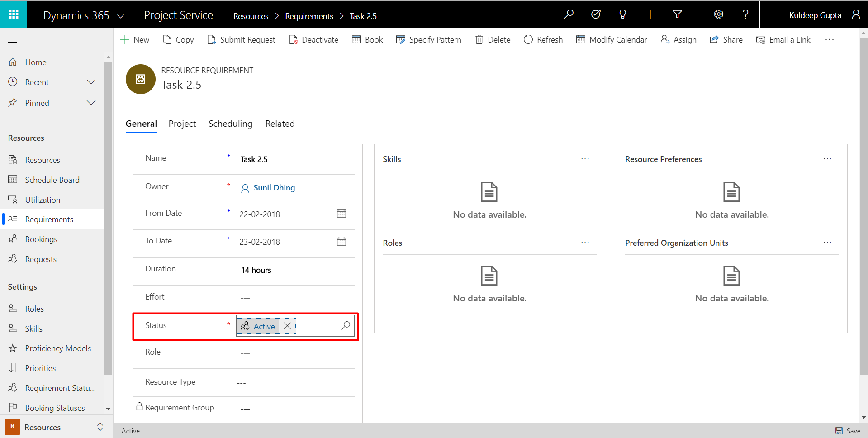Expand the Recent section chevron

click(x=91, y=82)
